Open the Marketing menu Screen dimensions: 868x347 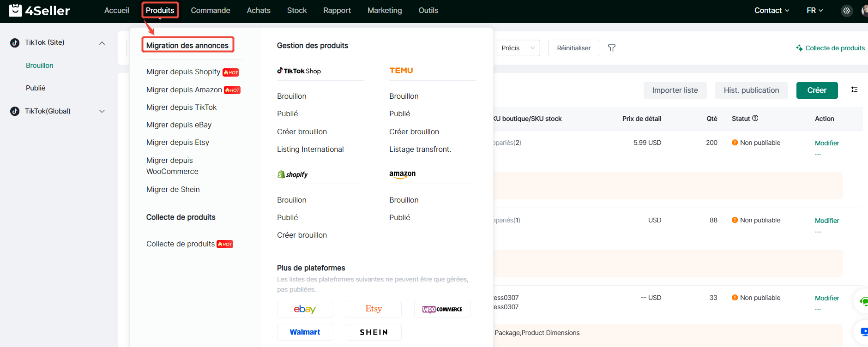385,10
